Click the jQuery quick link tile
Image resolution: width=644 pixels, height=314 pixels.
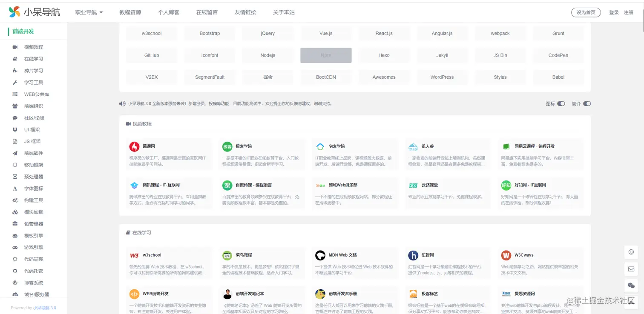268,33
